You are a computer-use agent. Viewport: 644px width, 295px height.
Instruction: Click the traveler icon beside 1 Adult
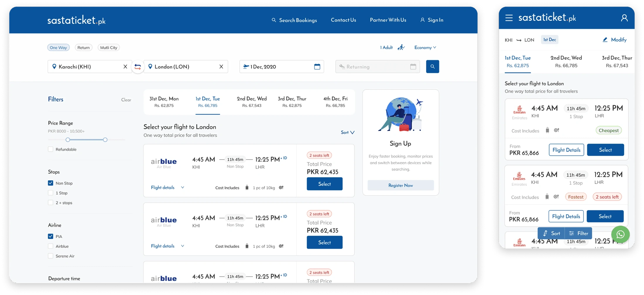401,47
